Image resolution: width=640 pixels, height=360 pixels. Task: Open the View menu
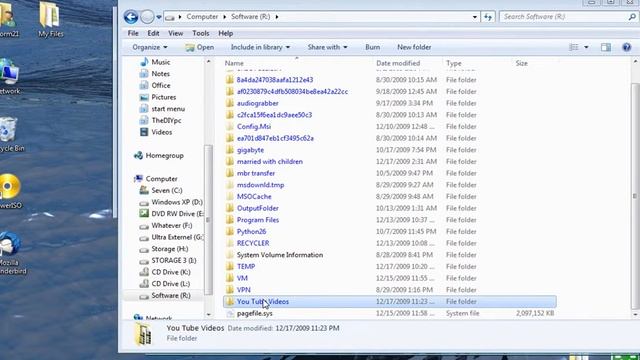pos(176,33)
